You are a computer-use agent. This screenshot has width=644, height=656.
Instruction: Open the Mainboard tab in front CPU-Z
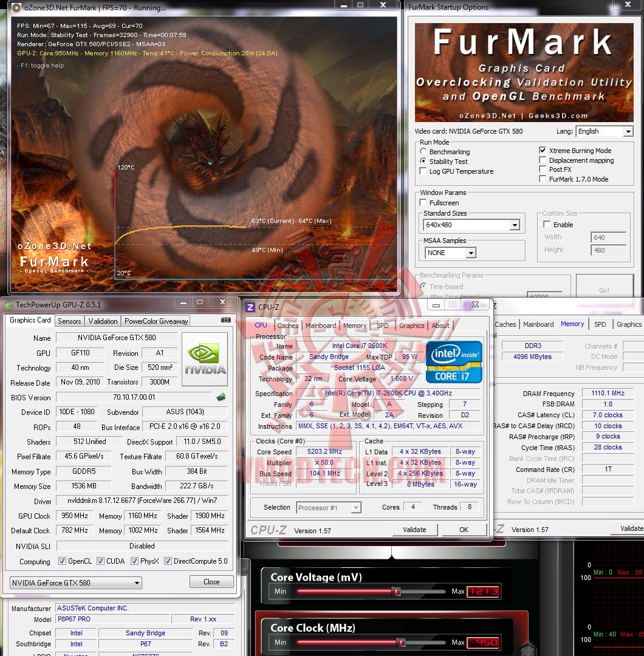(x=321, y=326)
